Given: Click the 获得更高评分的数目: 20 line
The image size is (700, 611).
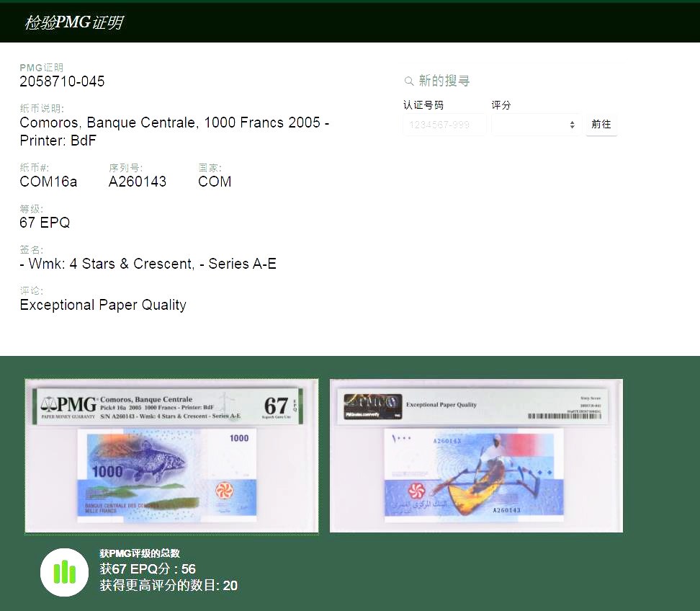Looking at the screenshot, I should tap(169, 585).
